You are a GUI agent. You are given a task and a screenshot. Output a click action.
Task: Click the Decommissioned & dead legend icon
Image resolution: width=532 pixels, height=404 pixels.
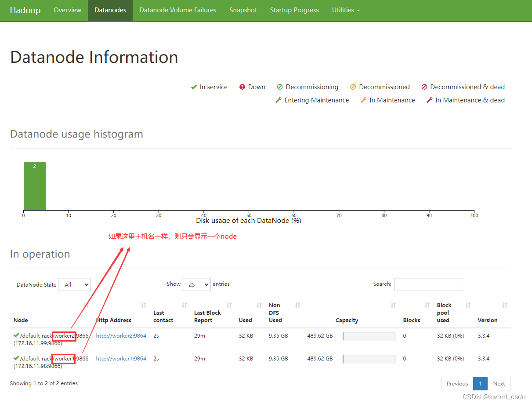(x=424, y=87)
